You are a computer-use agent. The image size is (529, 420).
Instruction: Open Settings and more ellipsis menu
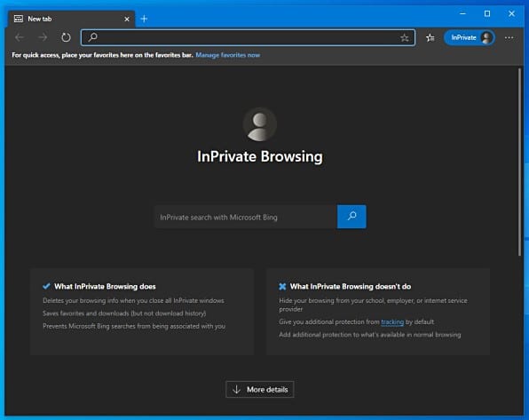[x=509, y=38]
